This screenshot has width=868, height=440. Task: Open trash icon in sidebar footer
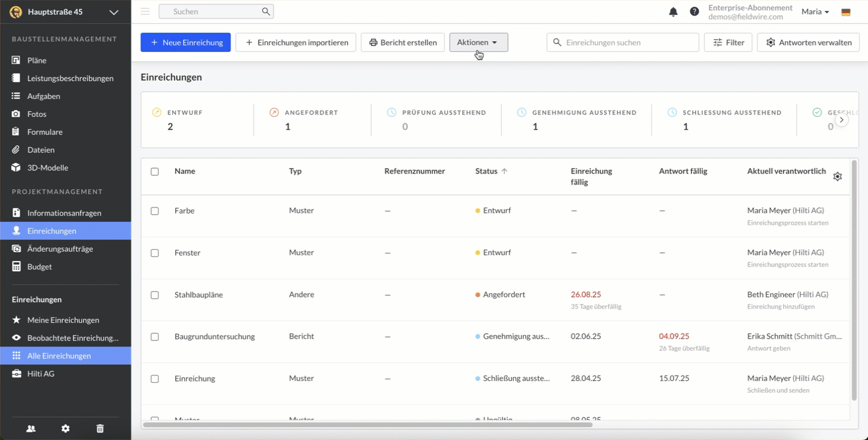[x=100, y=429]
